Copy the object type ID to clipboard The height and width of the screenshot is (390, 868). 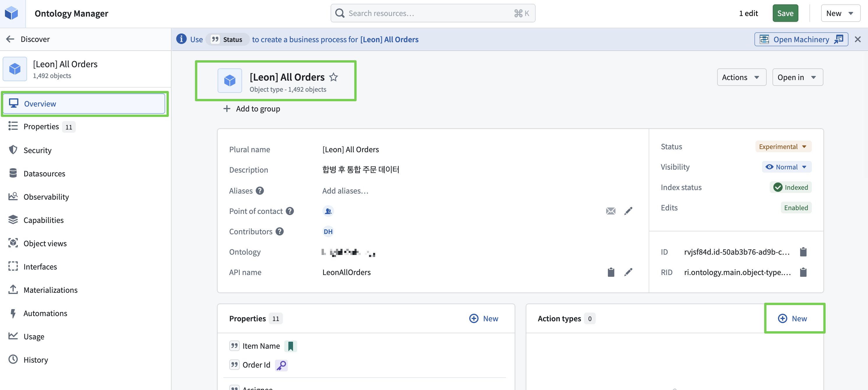[x=803, y=251]
